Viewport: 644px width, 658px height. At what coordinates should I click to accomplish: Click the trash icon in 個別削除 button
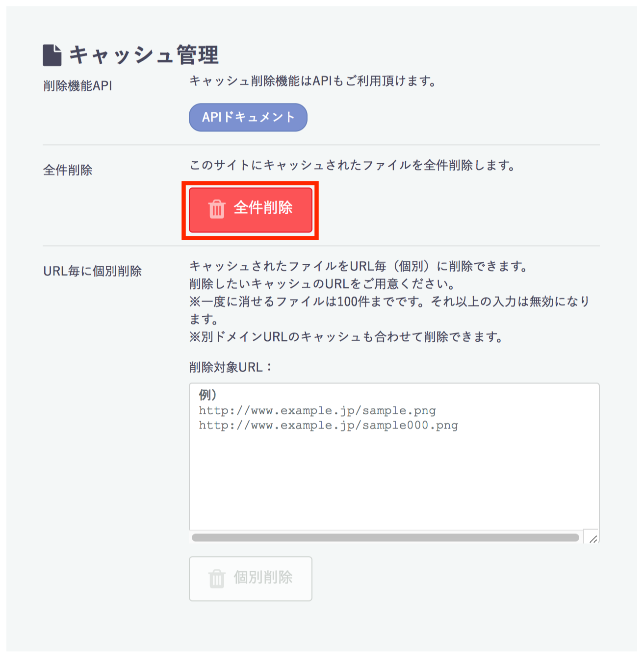click(217, 579)
